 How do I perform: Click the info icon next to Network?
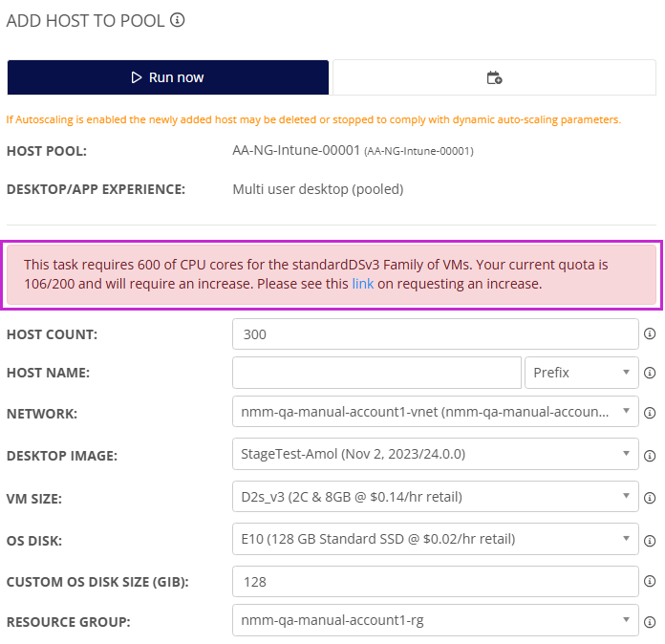click(650, 413)
